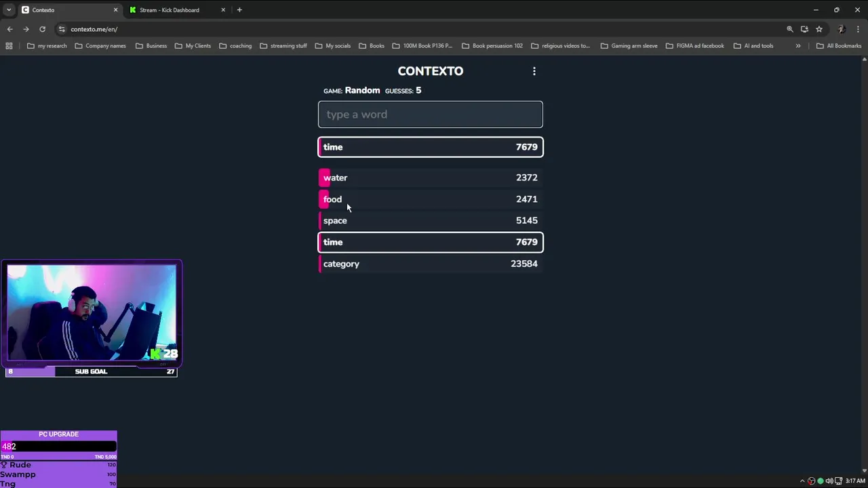Image resolution: width=868 pixels, height=488 pixels.
Task: Click the address bar URL contexto.me/en/
Action: coord(94,29)
